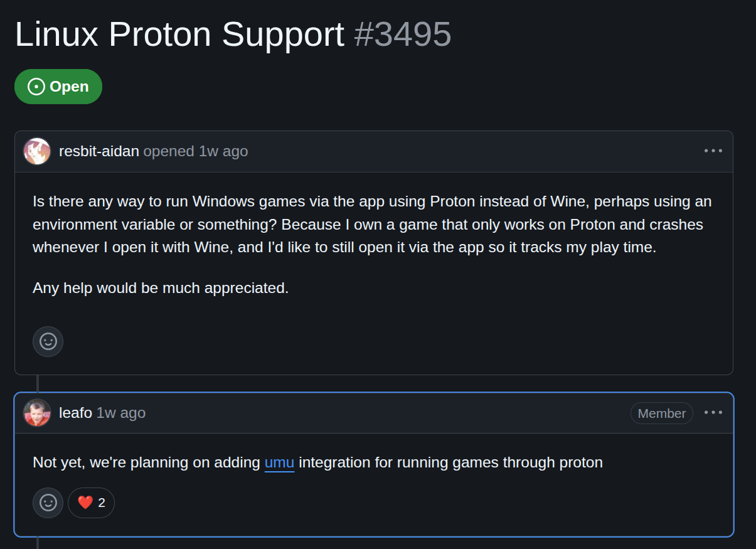This screenshot has width=756, height=549.
Task: Click the Member badge on leafo's comment
Action: click(x=661, y=413)
